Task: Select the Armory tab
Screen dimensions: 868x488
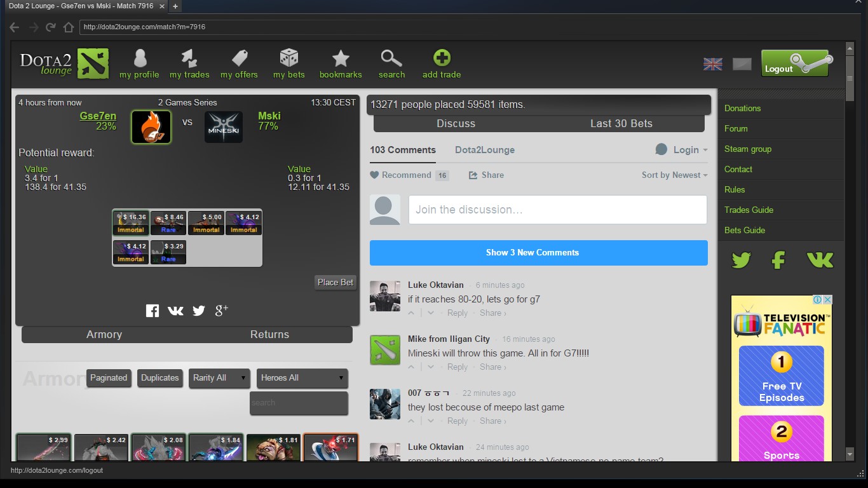Action: [x=104, y=334]
